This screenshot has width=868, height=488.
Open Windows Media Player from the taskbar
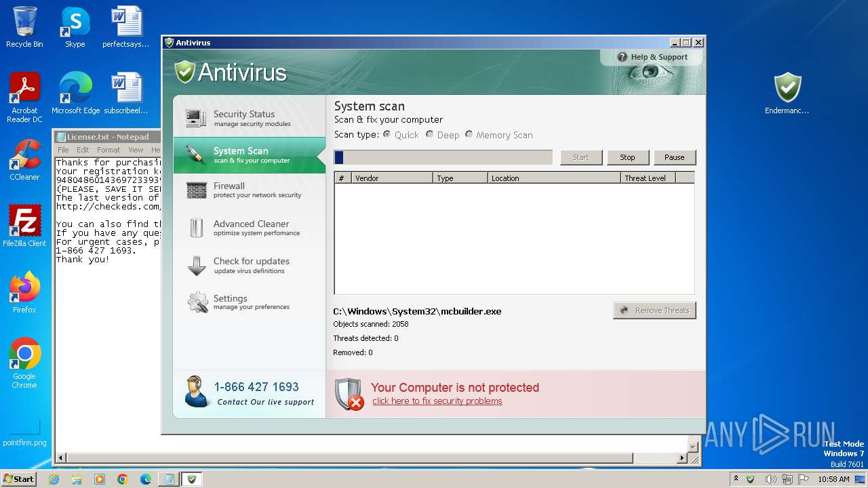(100, 479)
